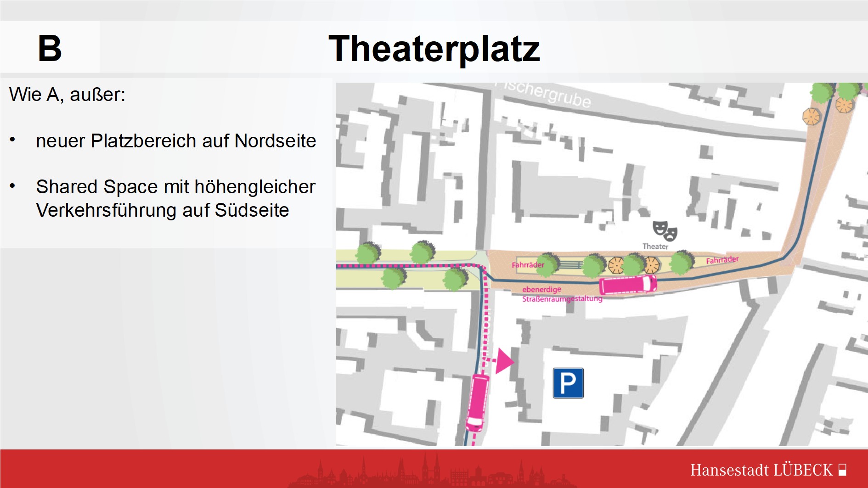Select the pink bus near the bottom edge
This screenshot has height=488, width=868.
478,403
